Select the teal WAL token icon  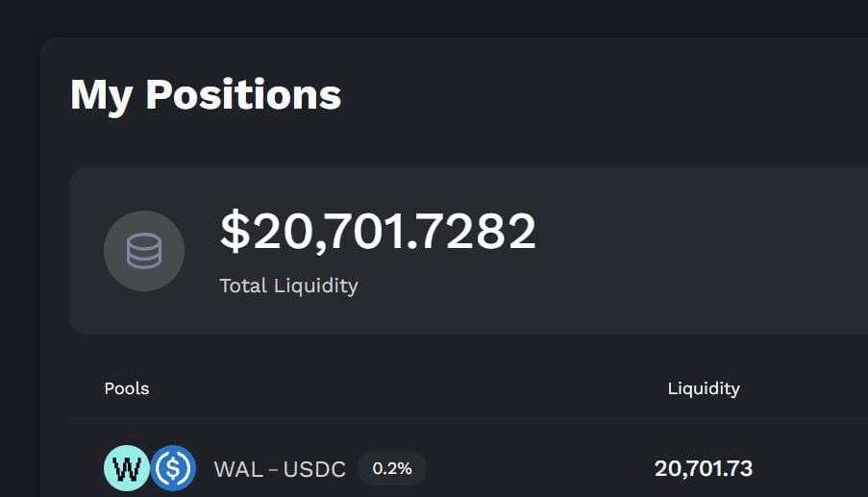coord(126,468)
